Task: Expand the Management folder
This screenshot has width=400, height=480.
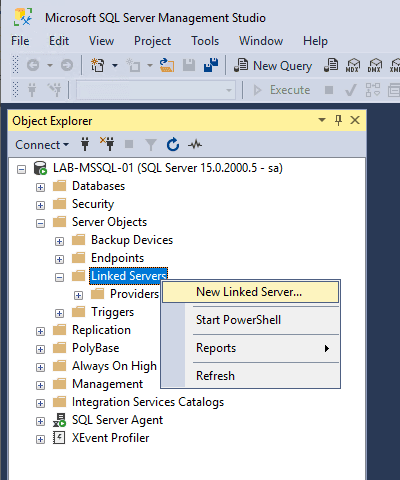Action: coord(40,385)
